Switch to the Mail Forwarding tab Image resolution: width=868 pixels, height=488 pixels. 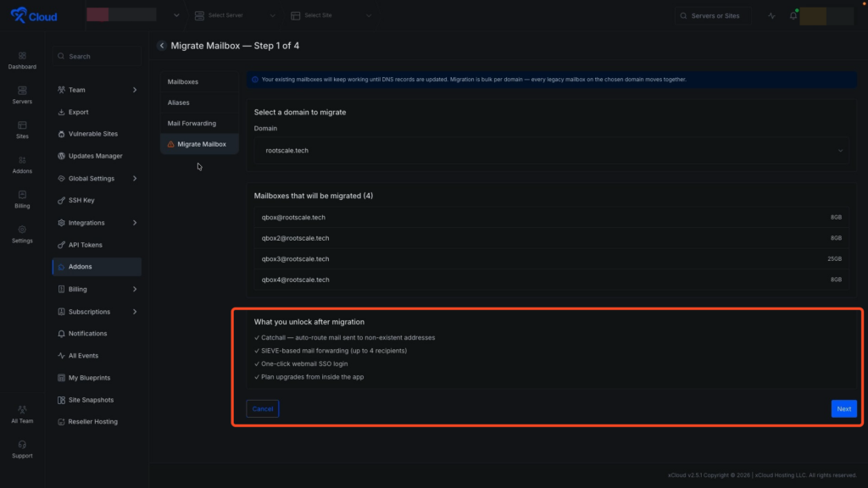pyautogui.click(x=199, y=124)
